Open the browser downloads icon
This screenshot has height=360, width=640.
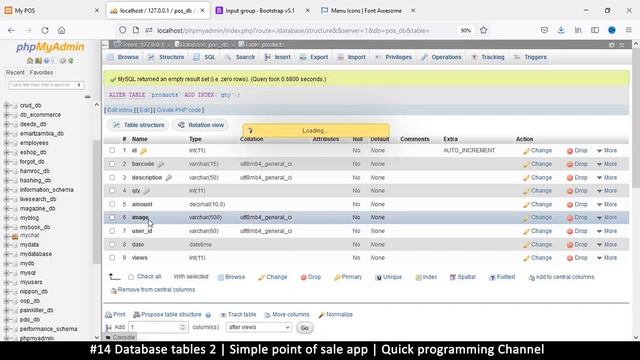point(561,30)
